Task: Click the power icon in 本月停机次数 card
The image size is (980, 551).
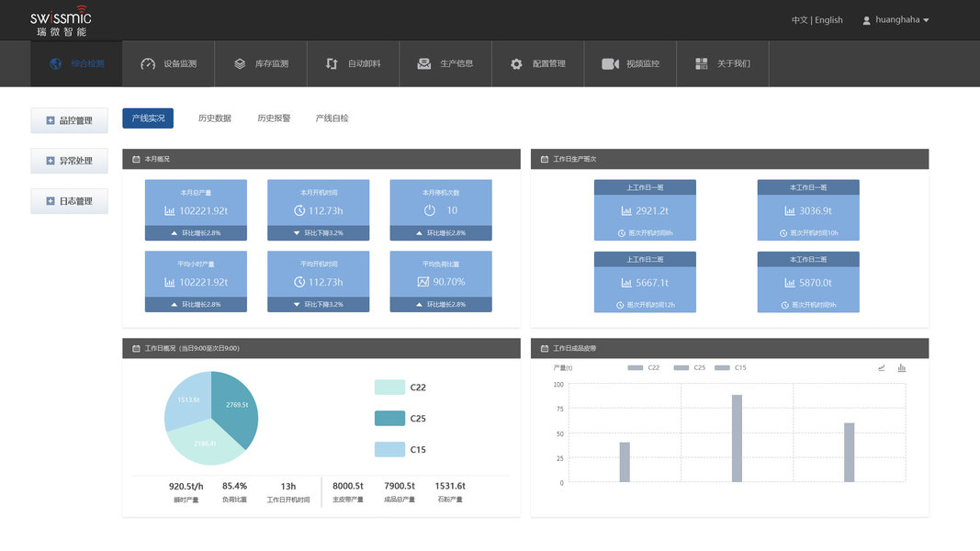Action: point(429,210)
